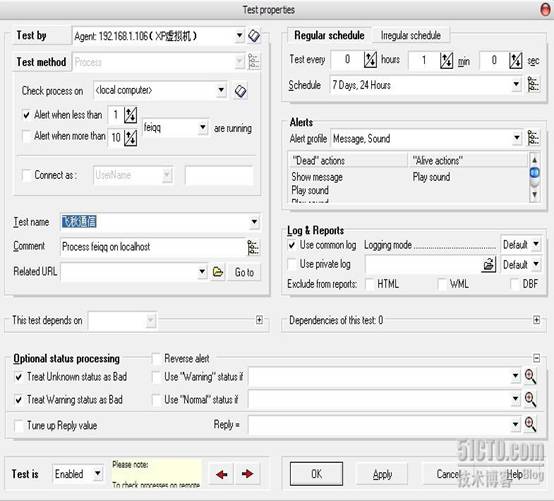Open alert profile editor icon
The image size is (554, 501).
(x=533, y=137)
